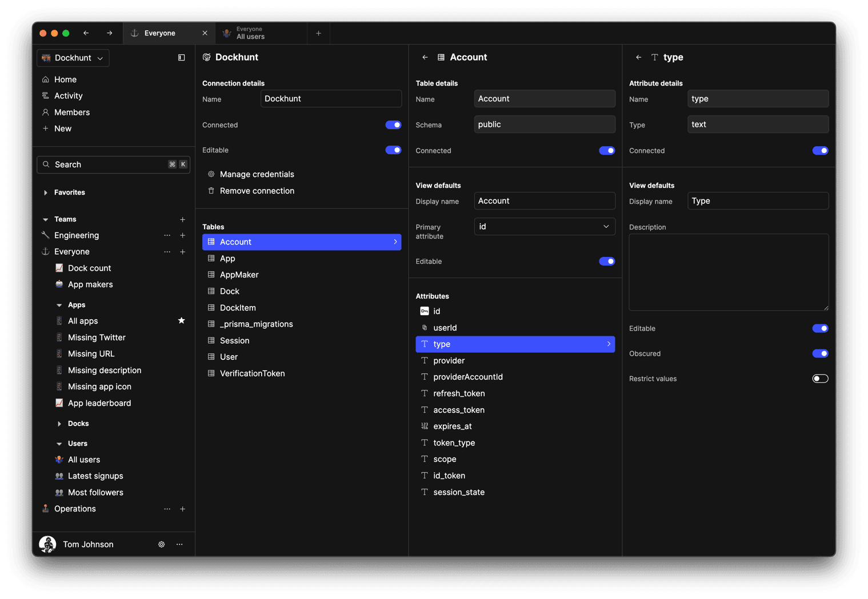This screenshot has height=599, width=868.
Task: Expand the Docks group
Action: point(59,424)
